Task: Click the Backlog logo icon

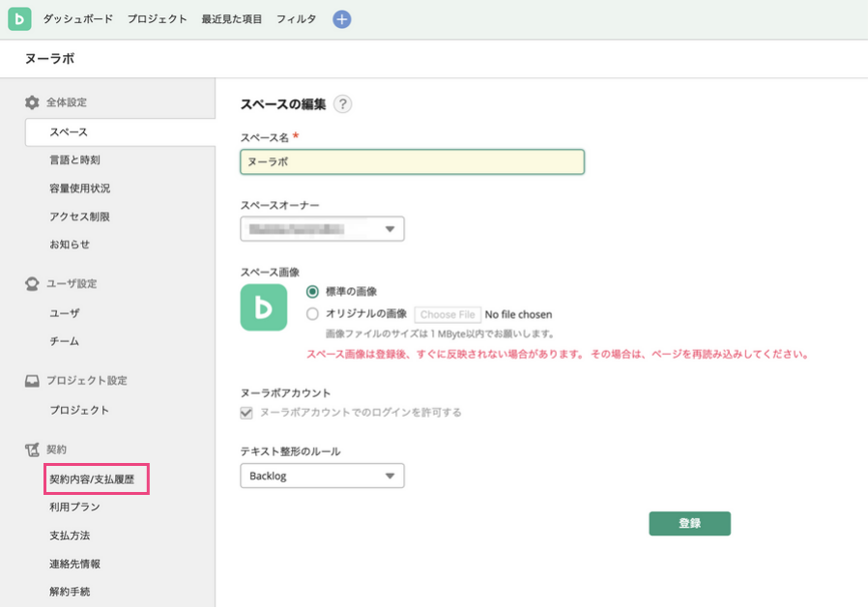Action: pyautogui.click(x=19, y=19)
